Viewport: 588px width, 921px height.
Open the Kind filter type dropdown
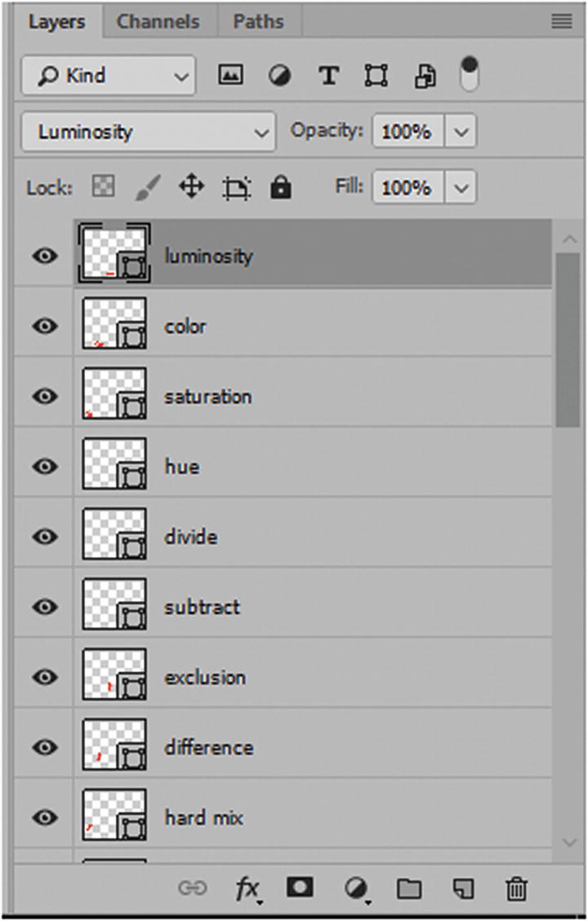108,76
